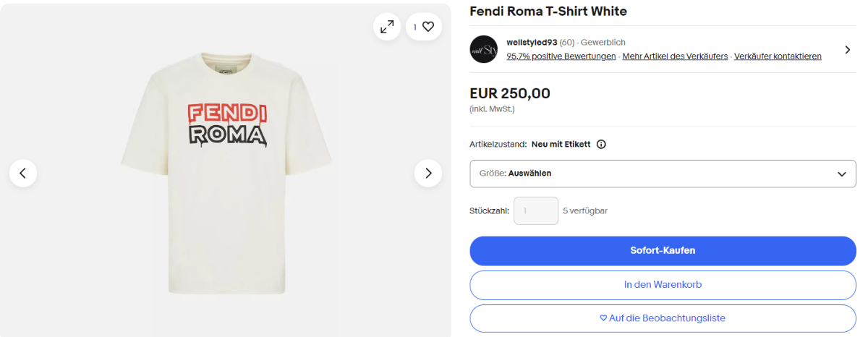Click the Verkäufer kontaktieren link
868x337 pixels.
tap(778, 56)
